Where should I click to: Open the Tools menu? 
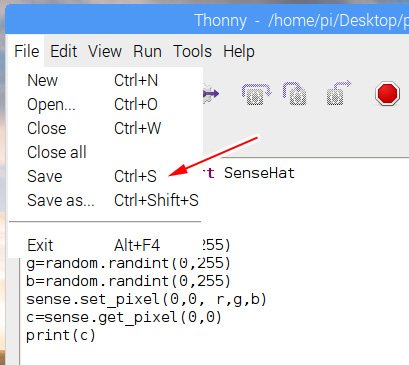tap(192, 52)
